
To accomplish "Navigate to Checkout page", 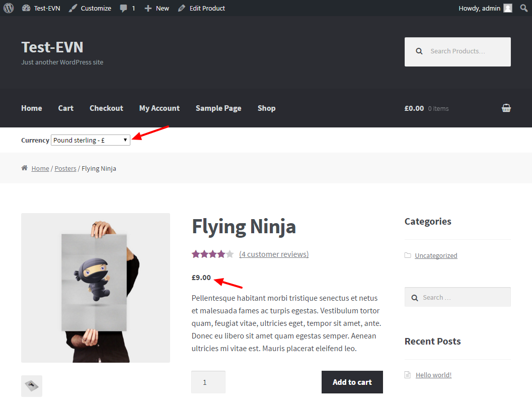I will pos(106,108).
